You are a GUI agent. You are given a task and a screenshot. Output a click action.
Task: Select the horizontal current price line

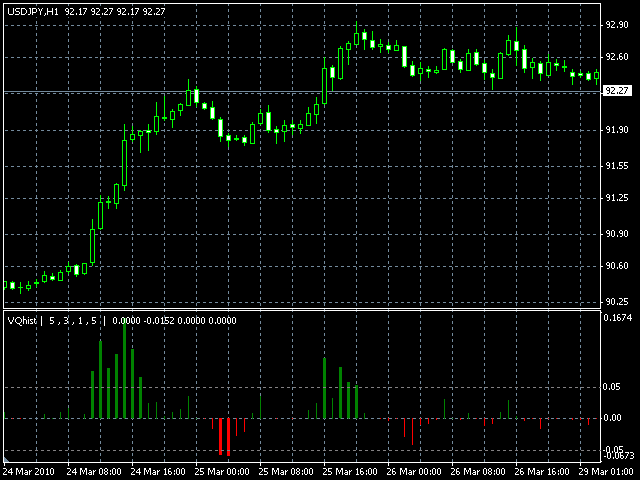tap(302, 92)
